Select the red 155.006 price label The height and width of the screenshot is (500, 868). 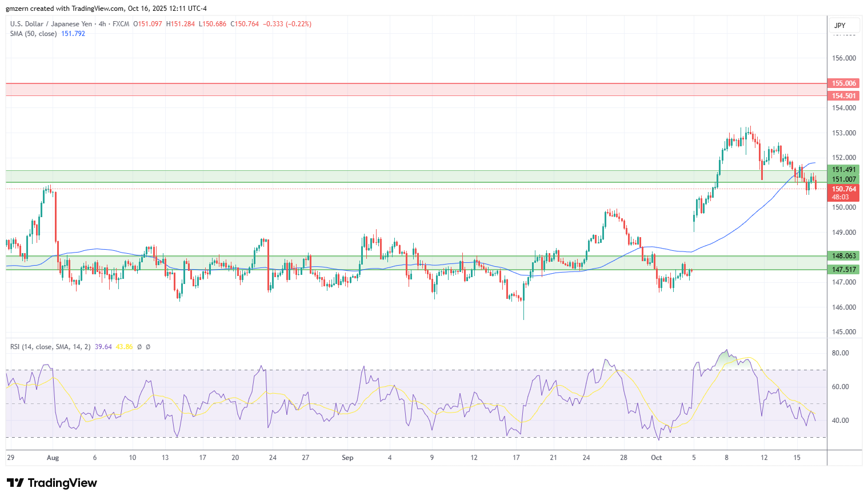[843, 83]
